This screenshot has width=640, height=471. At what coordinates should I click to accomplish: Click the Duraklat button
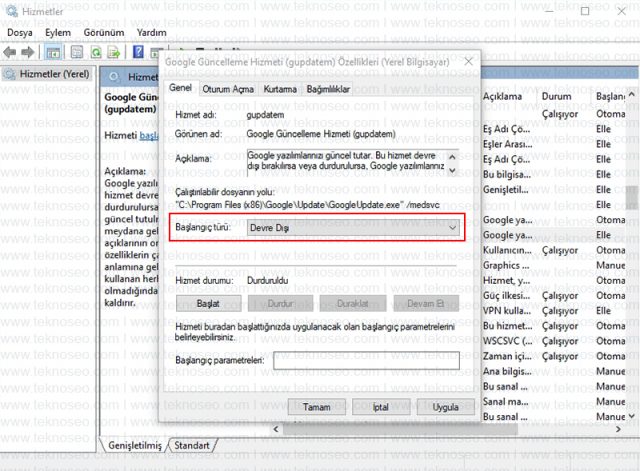pyautogui.click(x=353, y=304)
